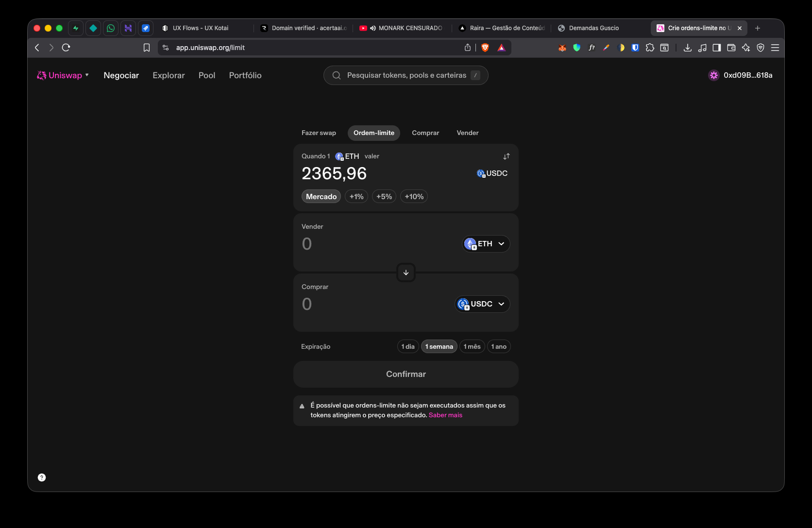Expand the Uniswap logo dropdown menu
This screenshot has height=528, width=812.
pos(63,75)
